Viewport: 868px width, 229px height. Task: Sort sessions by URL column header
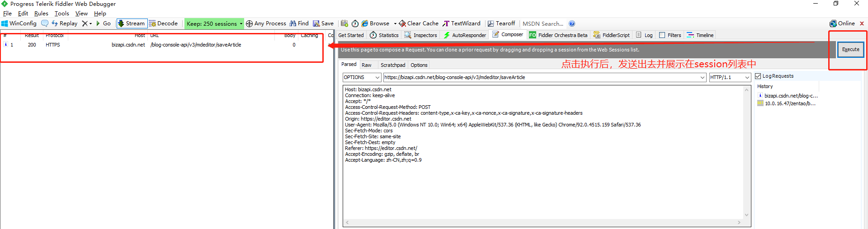click(x=211, y=36)
